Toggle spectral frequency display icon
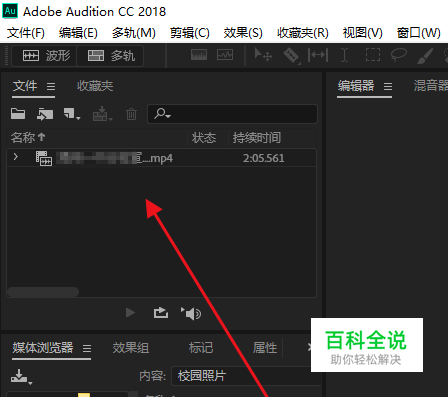Screen dimensions: 448x397 [199, 55]
